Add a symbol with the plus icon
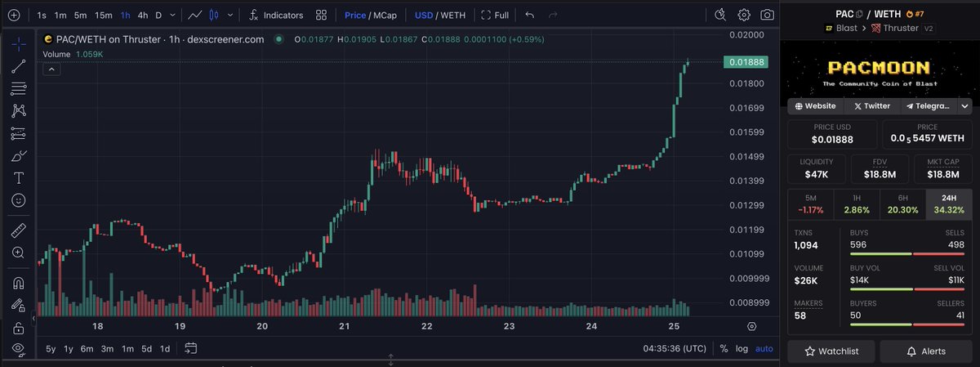 tap(13, 15)
